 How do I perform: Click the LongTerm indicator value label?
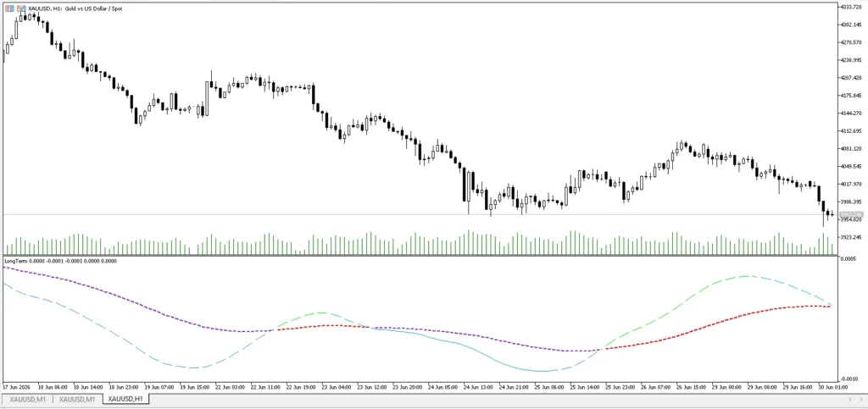pos(60,260)
